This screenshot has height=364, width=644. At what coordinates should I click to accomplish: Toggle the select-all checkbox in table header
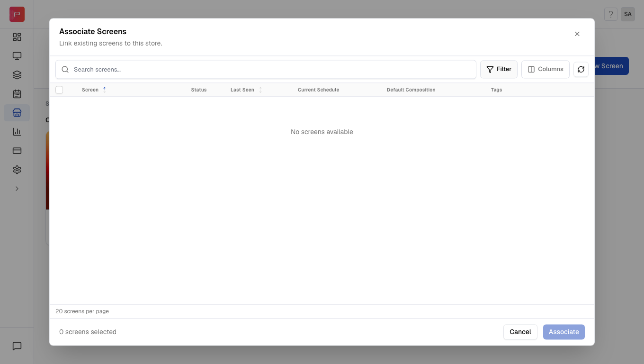[59, 90]
